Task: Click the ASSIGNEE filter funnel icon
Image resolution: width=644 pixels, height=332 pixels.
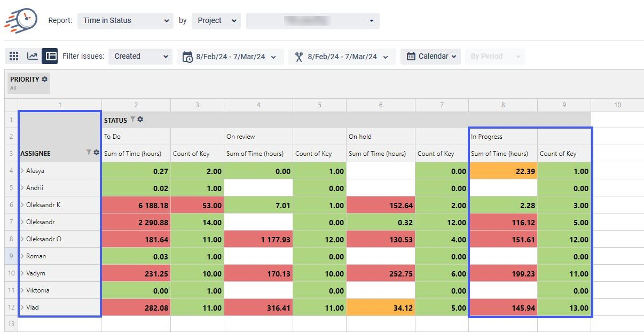Action: tap(89, 153)
